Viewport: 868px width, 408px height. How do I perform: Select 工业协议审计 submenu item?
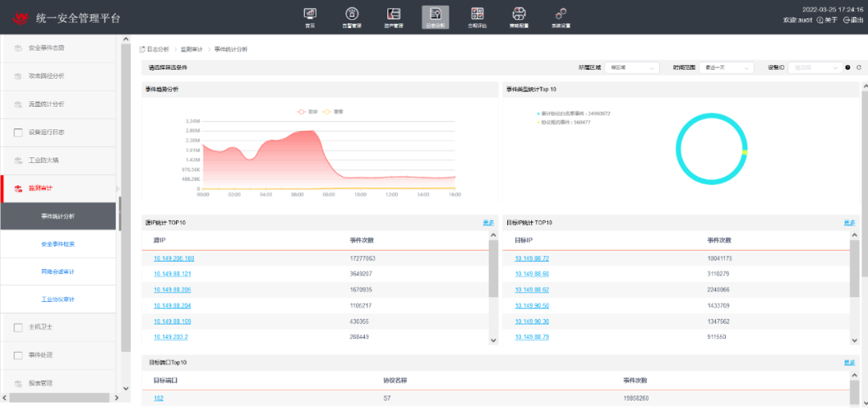(58, 299)
